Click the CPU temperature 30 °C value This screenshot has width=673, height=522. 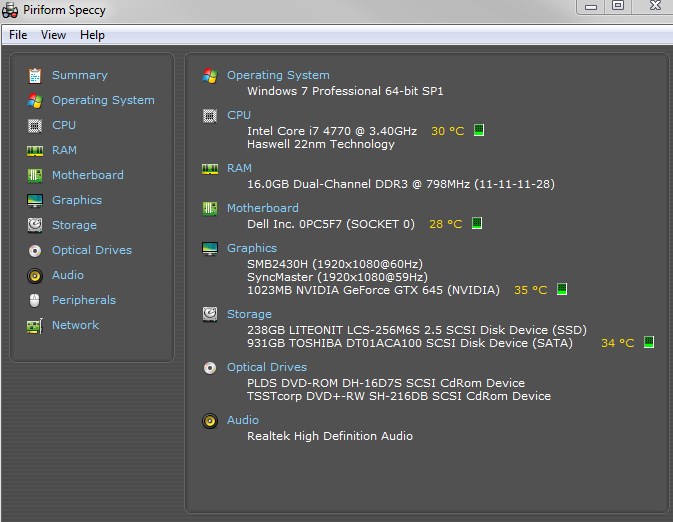coord(448,131)
